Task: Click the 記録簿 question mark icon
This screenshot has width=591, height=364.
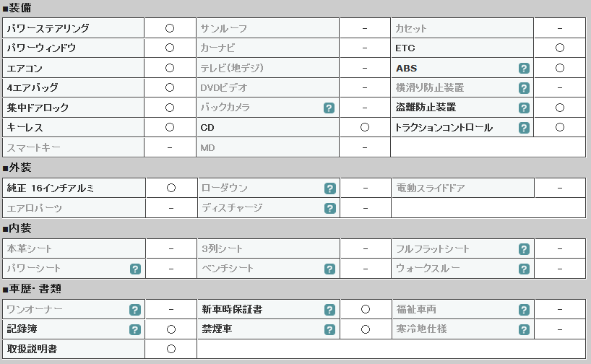Action: 135,330
